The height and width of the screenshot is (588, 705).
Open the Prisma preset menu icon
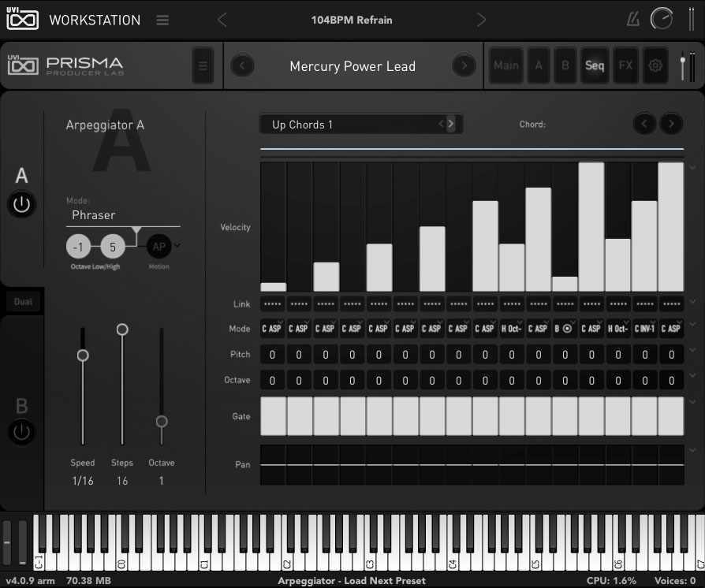(203, 66)
